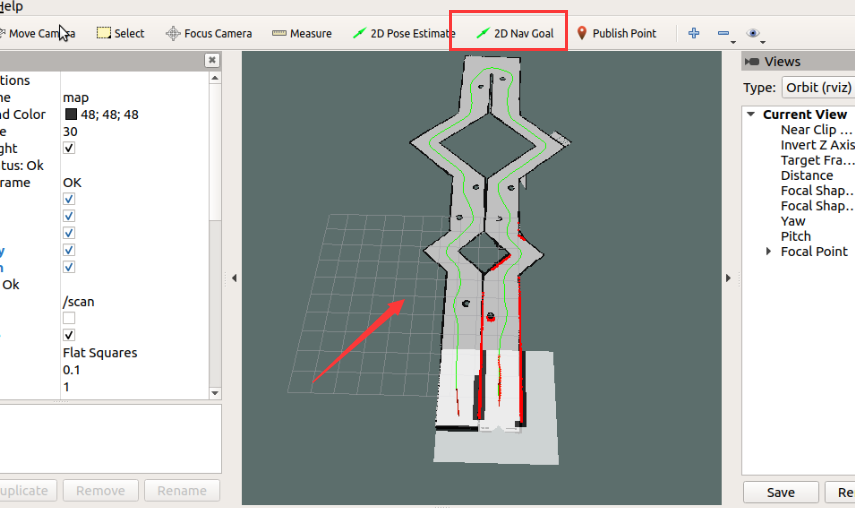The width and height of the screenshot is (855, 508).
Task: Open the Orbit (rviz) view type dropdown
Action: click(x=818, y=87)
